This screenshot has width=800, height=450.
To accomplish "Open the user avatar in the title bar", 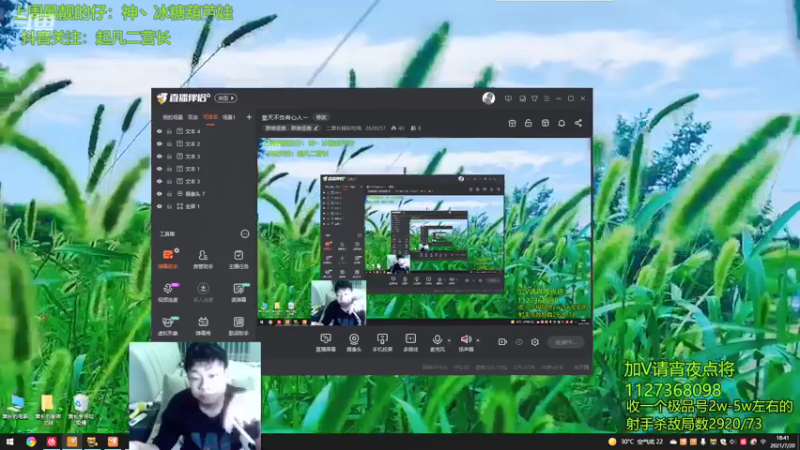I will pos(488,98).
